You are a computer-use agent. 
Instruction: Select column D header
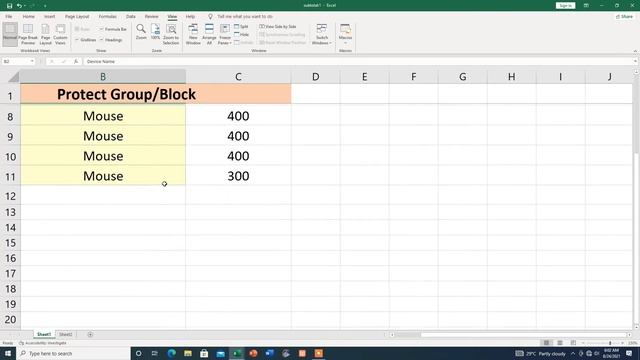click(316, 77)
